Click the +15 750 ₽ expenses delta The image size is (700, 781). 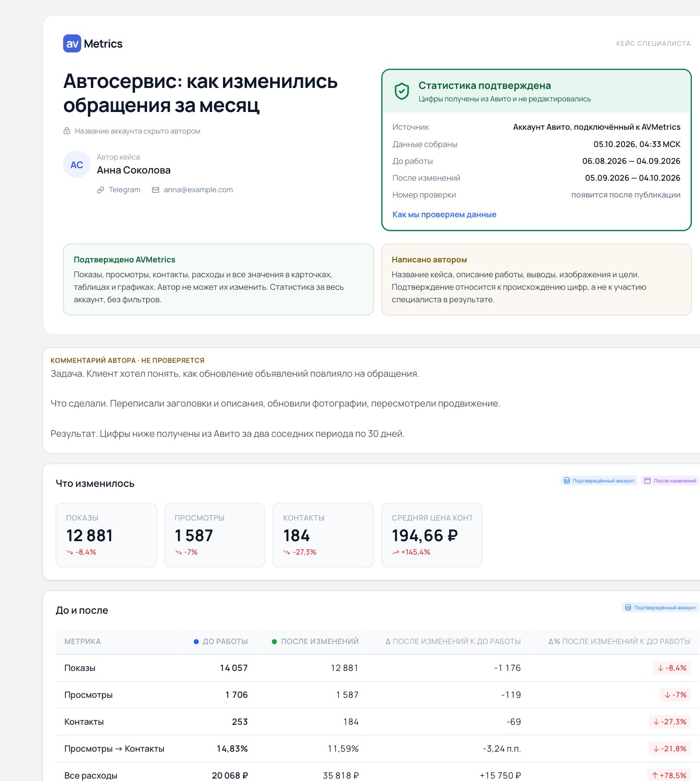(500, 775)
